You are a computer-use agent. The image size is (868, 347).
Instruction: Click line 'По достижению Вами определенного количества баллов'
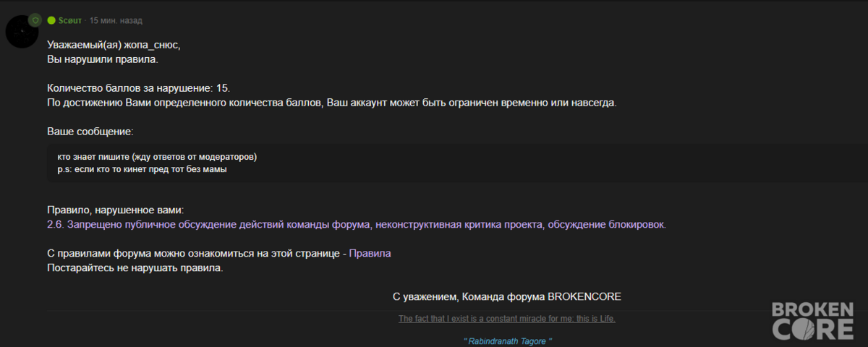332,103
